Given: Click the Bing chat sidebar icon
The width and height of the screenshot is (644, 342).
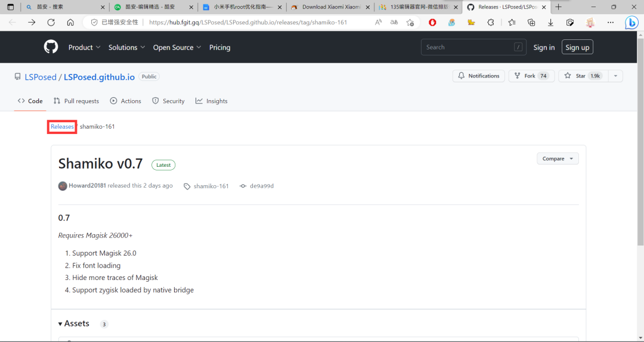Looking at the screenshot, I should click(631, 23).
